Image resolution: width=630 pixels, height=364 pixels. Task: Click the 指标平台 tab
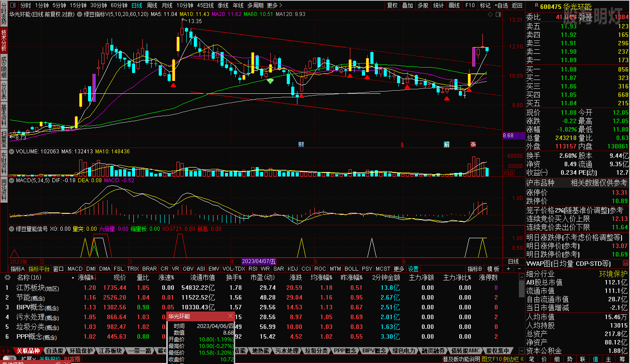pyautogui.click(x=39, y=269)
